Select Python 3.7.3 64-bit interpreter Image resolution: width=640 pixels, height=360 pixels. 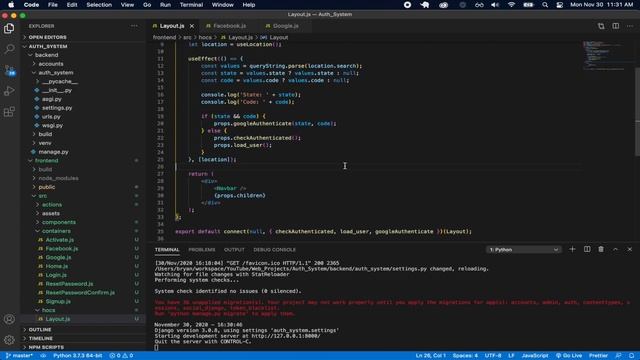[78, 356]
